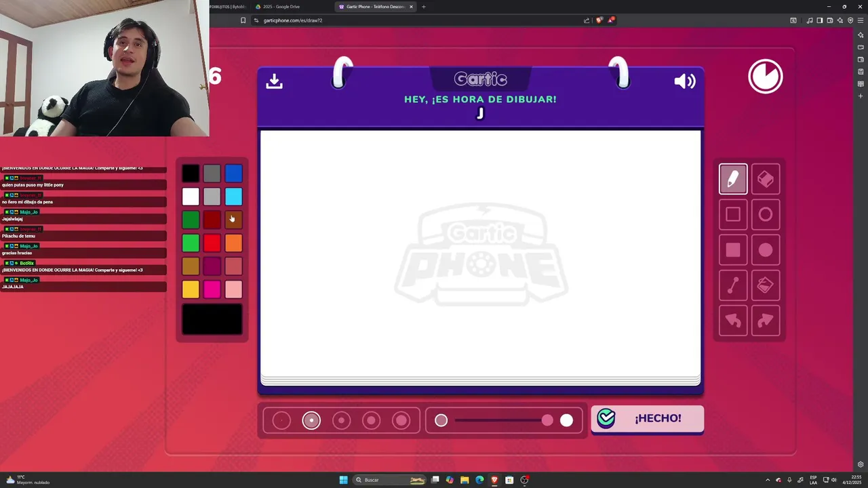This screenshot has width=868, height=488.
Task: Click the ¡HECHO! done button
Action: (x=648, y=419)
